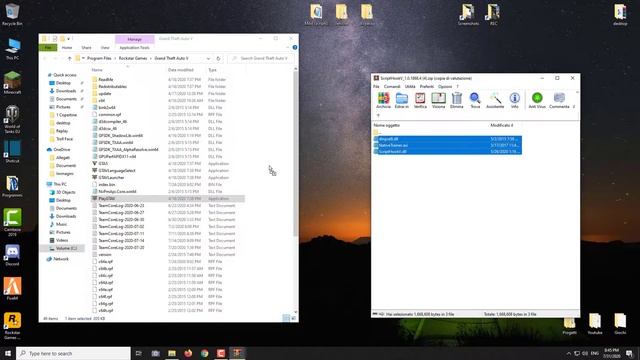This screenshot has height=360, width=640.
Task: Open the Application Tools tab in Explorer
Action: coord(134,48)
